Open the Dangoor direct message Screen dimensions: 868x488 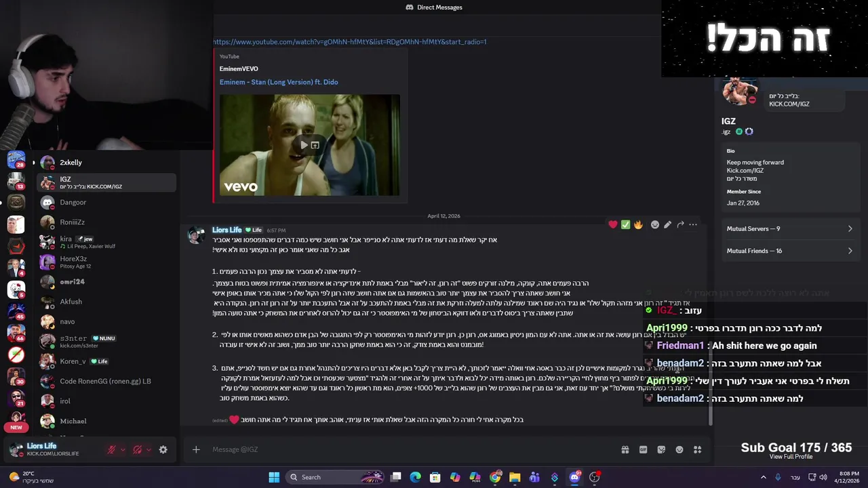click(x=106, y=202)
